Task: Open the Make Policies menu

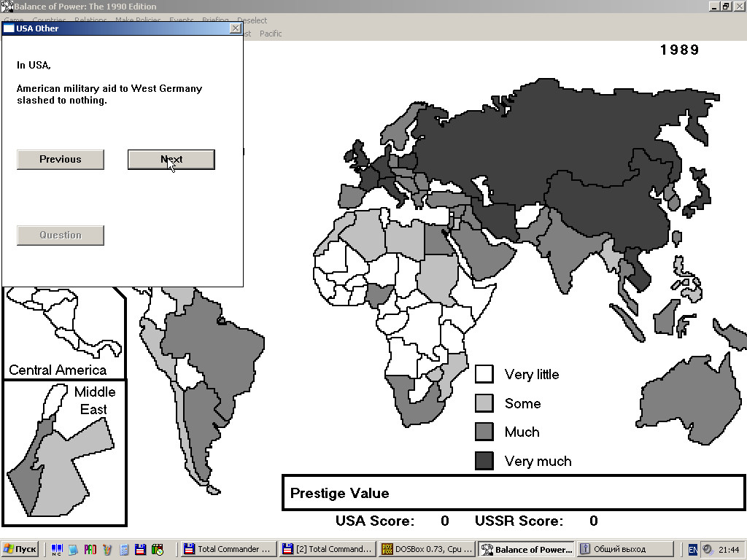Action: click(138, 20)
